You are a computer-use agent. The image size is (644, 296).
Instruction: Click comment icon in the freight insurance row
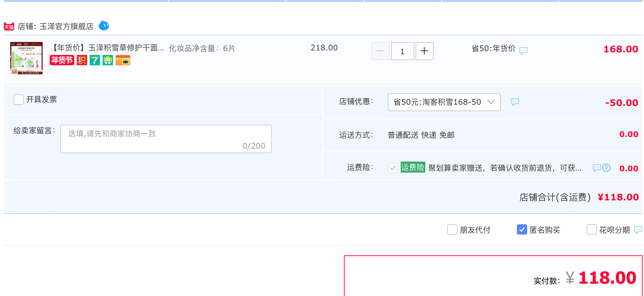pyautogui.click(x=597, y=168)
